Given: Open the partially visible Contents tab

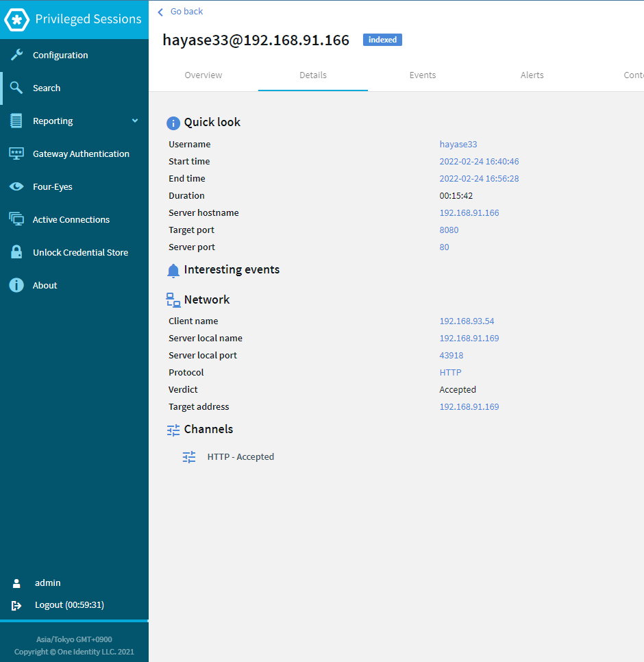Looking at the screenshot, I should (634, 75).
